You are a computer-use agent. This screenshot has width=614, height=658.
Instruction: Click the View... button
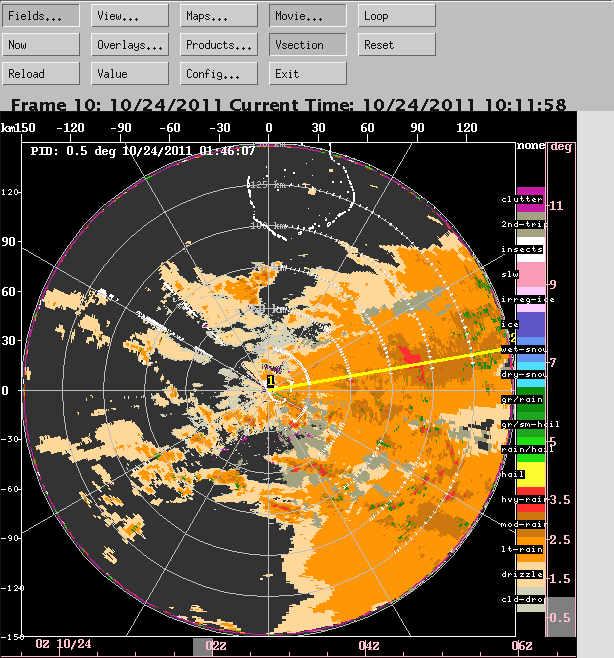(x=130, y=16)
